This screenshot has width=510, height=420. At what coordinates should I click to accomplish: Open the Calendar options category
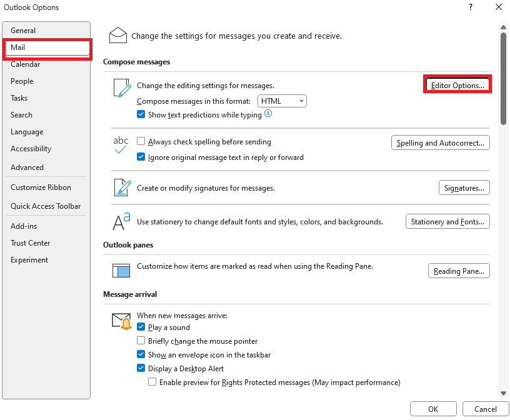click(x=46, y=64)
